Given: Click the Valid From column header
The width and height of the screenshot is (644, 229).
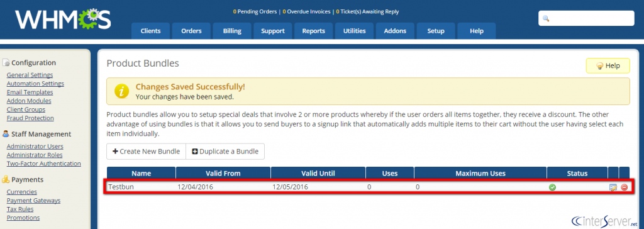Looking at the screenshot, I should 223,173.
